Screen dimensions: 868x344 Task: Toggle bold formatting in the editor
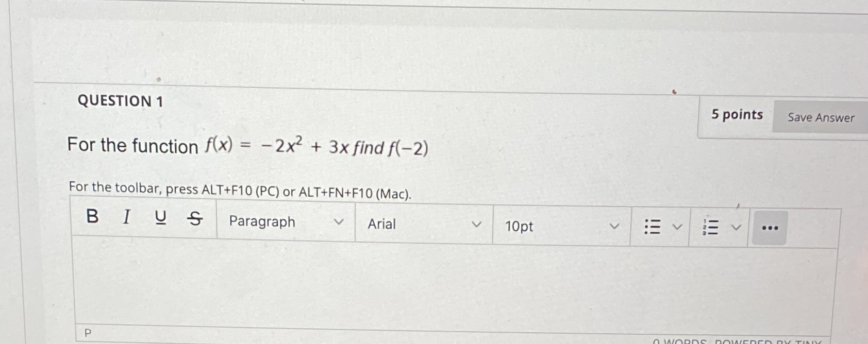tap(92, 218)
